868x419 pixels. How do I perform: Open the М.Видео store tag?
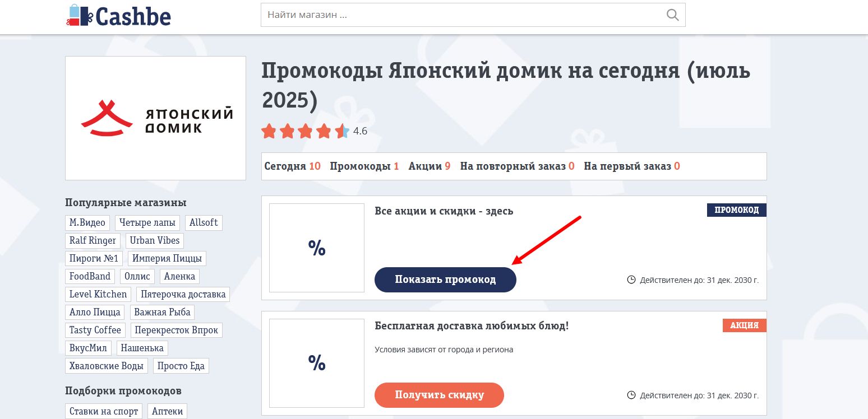pos(87,223)
